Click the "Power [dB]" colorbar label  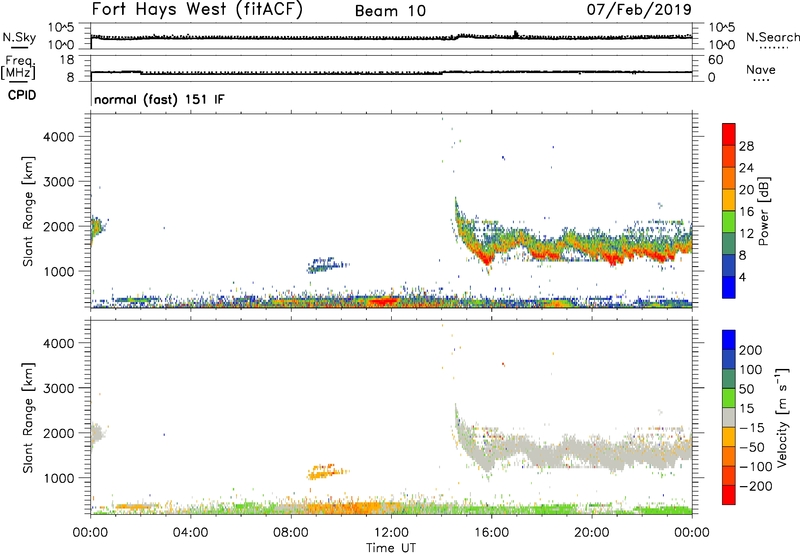[763, 211]
